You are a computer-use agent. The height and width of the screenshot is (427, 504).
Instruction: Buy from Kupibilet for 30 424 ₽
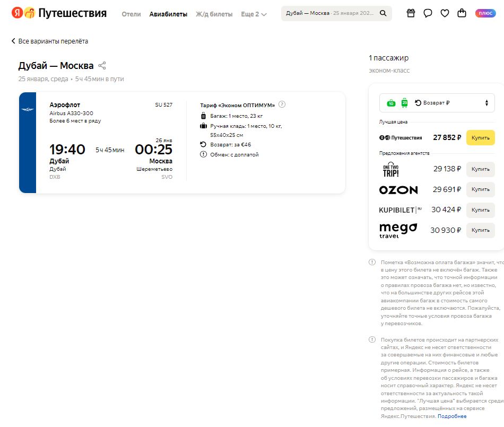point(481,210)
